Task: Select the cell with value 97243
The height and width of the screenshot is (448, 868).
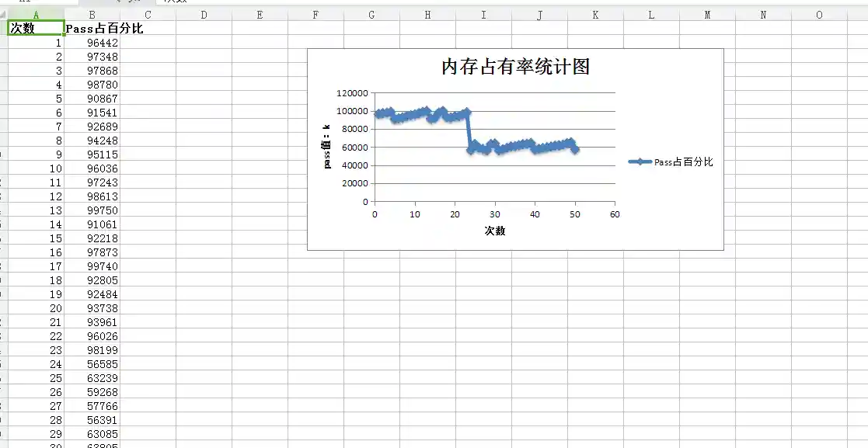Action: click(92, 182)
